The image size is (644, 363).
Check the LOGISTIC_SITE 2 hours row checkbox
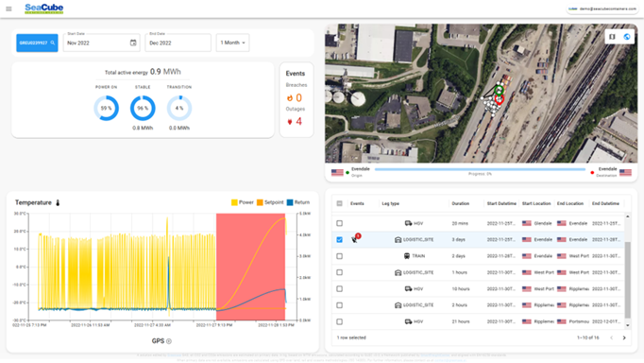click(339, 305)
